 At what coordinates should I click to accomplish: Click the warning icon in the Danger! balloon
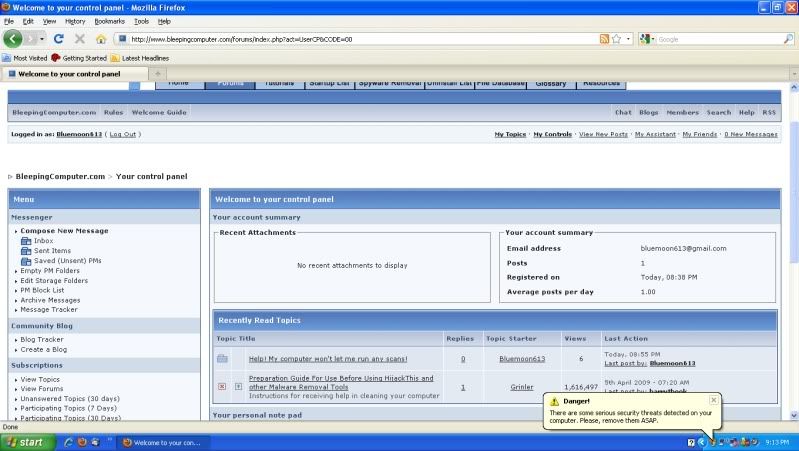click(554, 402)
